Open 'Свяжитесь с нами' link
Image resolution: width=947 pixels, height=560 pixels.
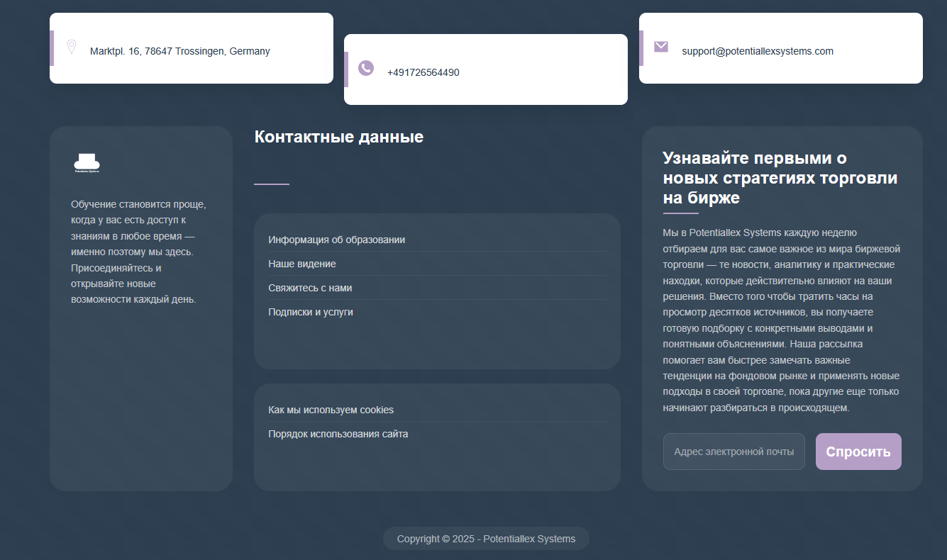(310, 288)
